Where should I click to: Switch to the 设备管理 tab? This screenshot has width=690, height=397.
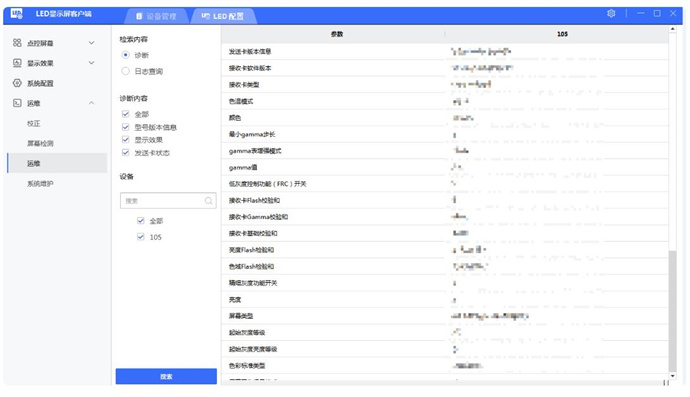[x=157, y=16]
